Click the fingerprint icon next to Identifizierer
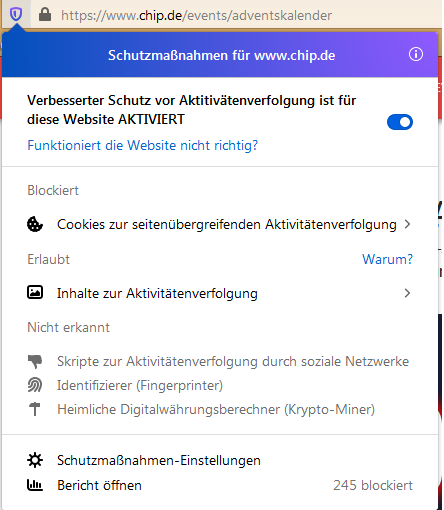Screen dimensions: 444x510 tap(35, 385)
